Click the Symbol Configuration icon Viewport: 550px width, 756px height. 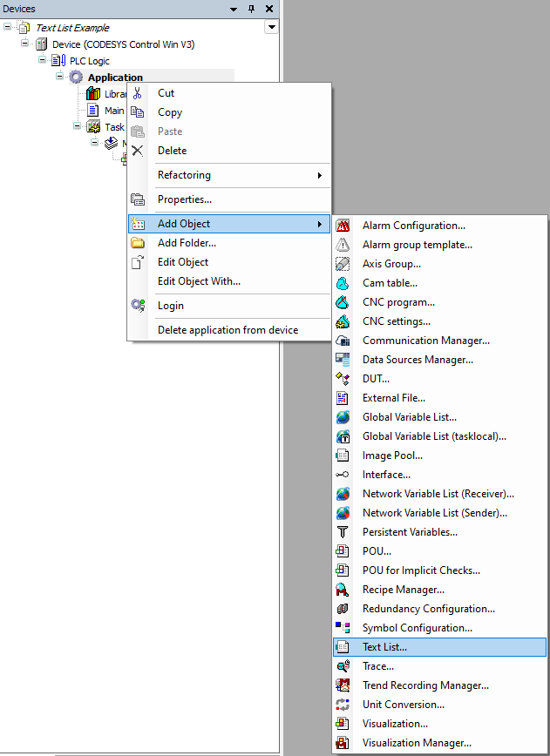[343, 627]
